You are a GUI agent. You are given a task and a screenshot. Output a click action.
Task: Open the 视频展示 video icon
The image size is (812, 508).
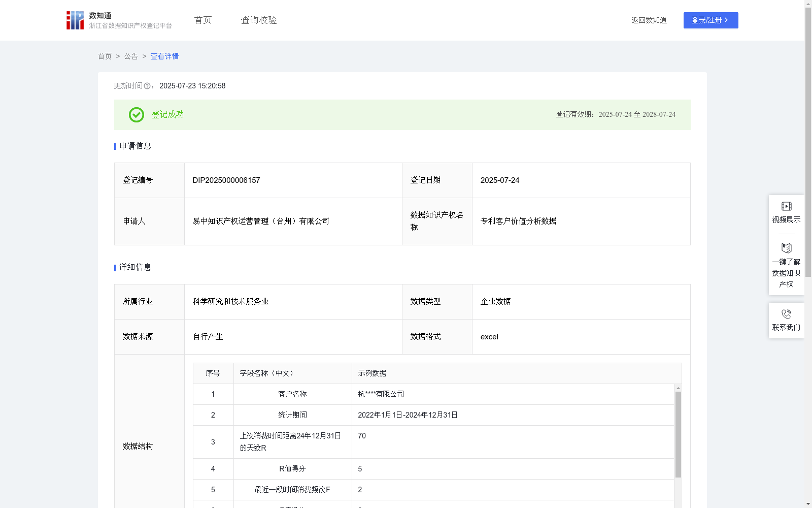tap(786, 206)
